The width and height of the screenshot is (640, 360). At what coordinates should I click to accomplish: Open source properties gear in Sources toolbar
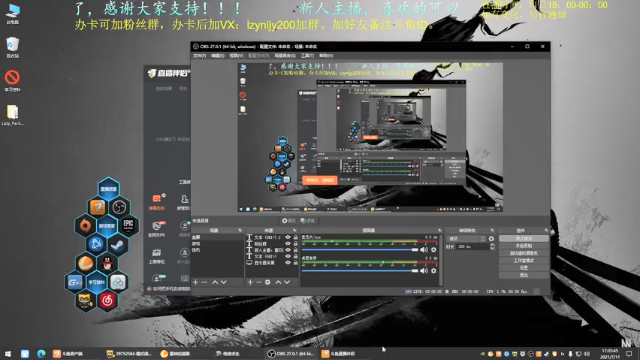pos(268,282)
